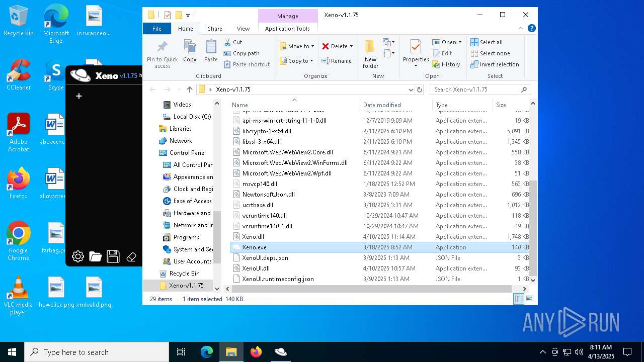The image size is (644, 362).
Task: Click Pin to Quick access
Action: click(162, 54)
